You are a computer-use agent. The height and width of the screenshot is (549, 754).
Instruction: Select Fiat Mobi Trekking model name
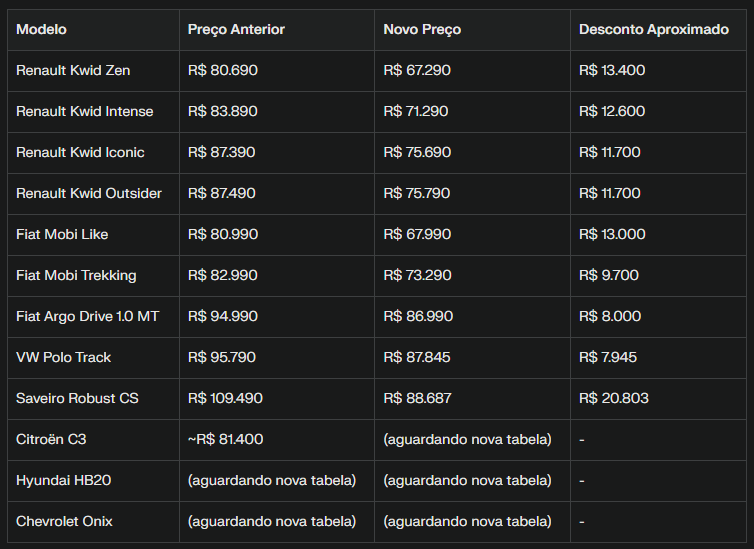(76, 275)
